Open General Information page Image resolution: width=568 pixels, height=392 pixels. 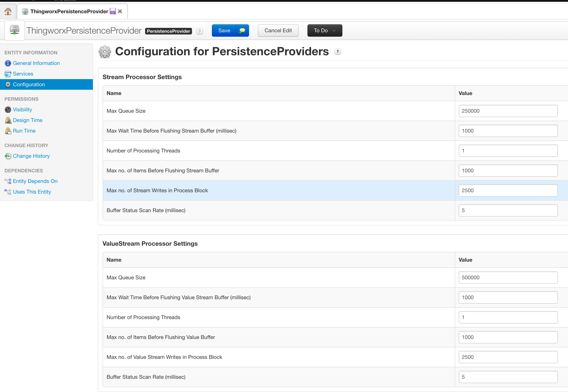pos(36,63)
